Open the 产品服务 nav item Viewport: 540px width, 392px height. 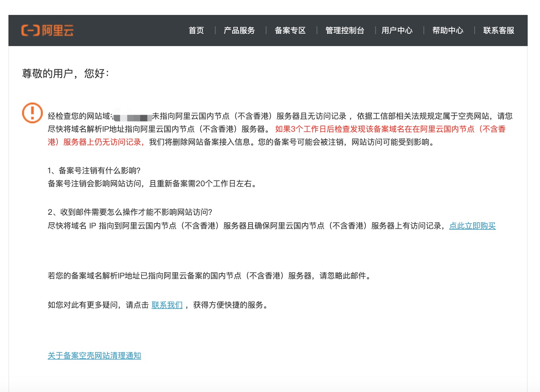click(x=239, y=31)
